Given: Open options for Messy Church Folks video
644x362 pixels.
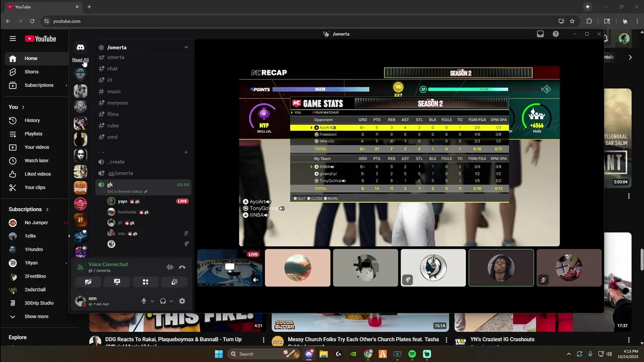Looking at the screenshot, I should (x=446, y=340).
